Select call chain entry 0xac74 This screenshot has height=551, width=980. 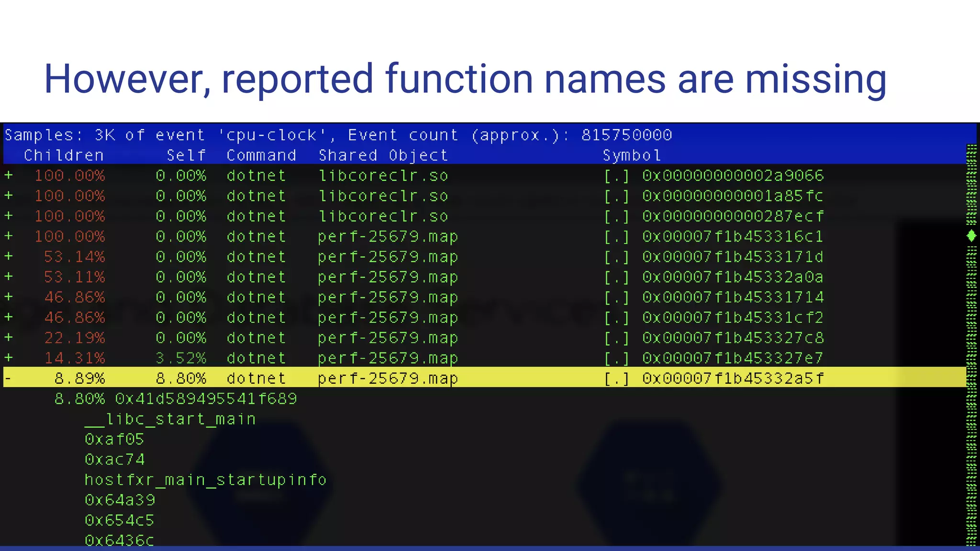tap(115, 459)
